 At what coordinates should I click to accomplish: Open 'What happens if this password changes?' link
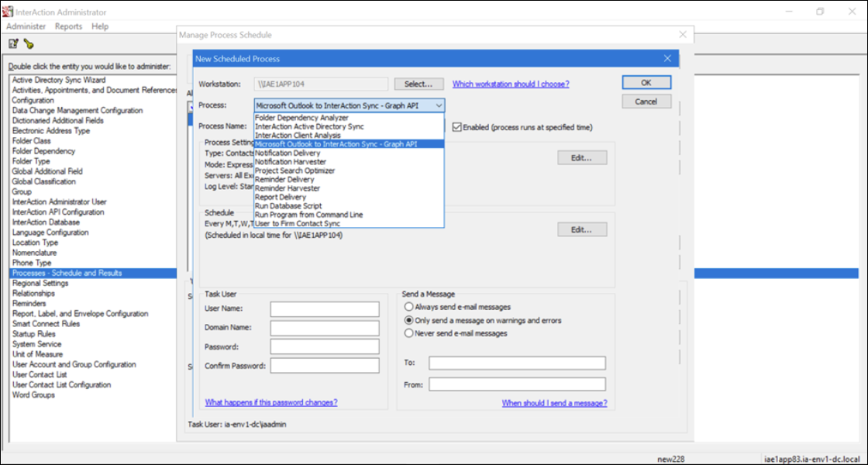(x=271, y=402)
